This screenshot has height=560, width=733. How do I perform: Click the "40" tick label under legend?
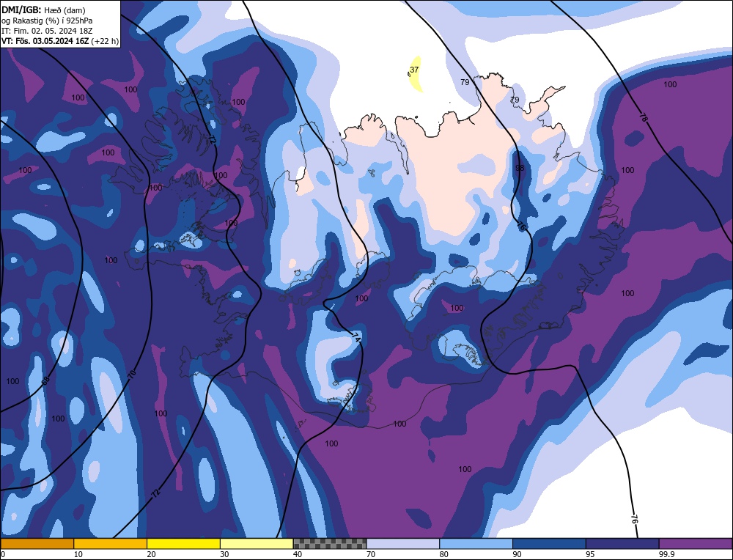pyautogui.click(x=298, y=554)
